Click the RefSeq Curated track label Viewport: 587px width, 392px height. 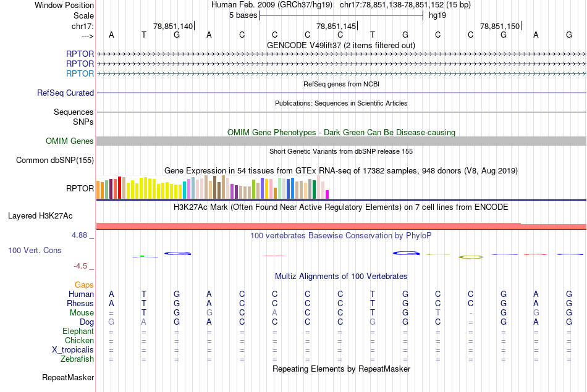(65, 93)
